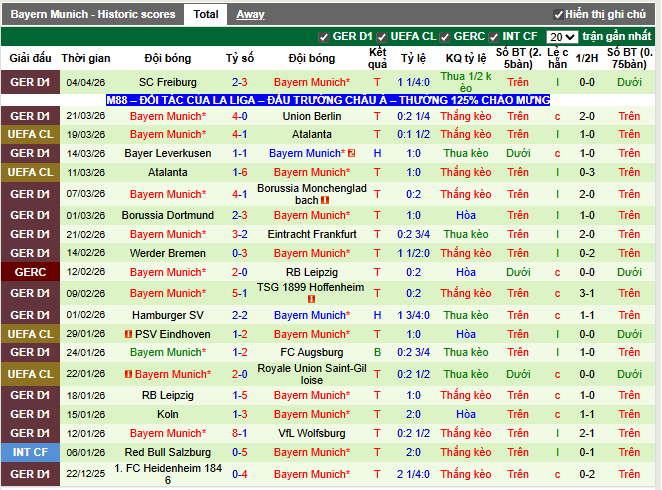The width and height of the screenshot is (662, 490).
Task: Select the Total tab
Action: (x=206, y=15)
